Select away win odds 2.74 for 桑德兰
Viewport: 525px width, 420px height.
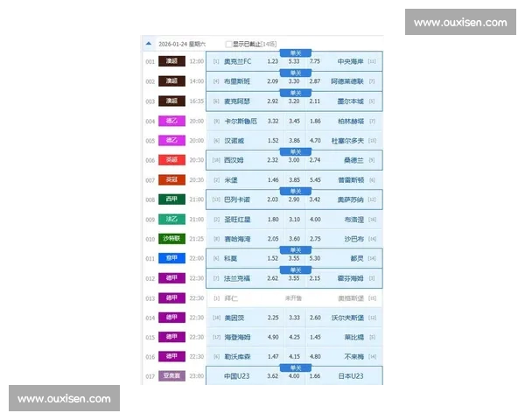(x=315, y=160)
